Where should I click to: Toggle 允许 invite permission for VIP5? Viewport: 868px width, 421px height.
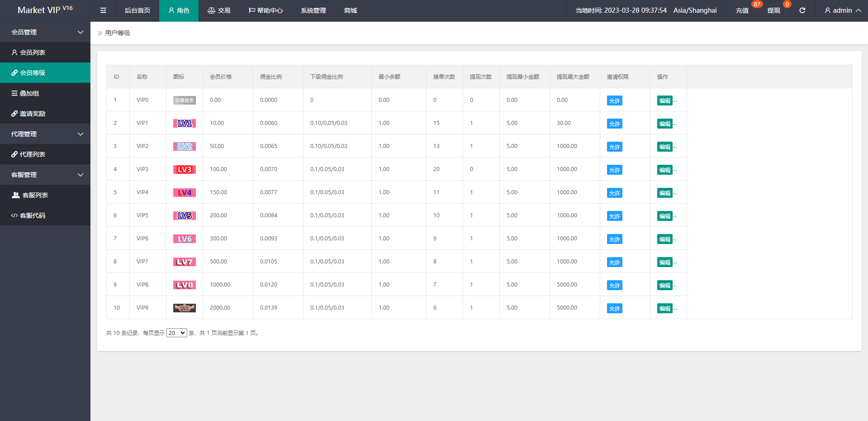(614, 216)
